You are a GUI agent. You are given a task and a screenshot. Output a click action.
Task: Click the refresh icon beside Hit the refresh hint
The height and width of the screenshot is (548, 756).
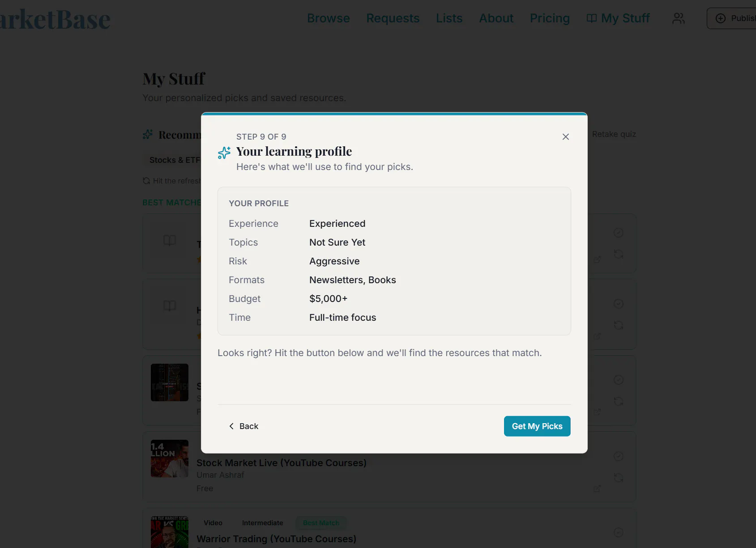pyautogui.click(x=146, y=181)
